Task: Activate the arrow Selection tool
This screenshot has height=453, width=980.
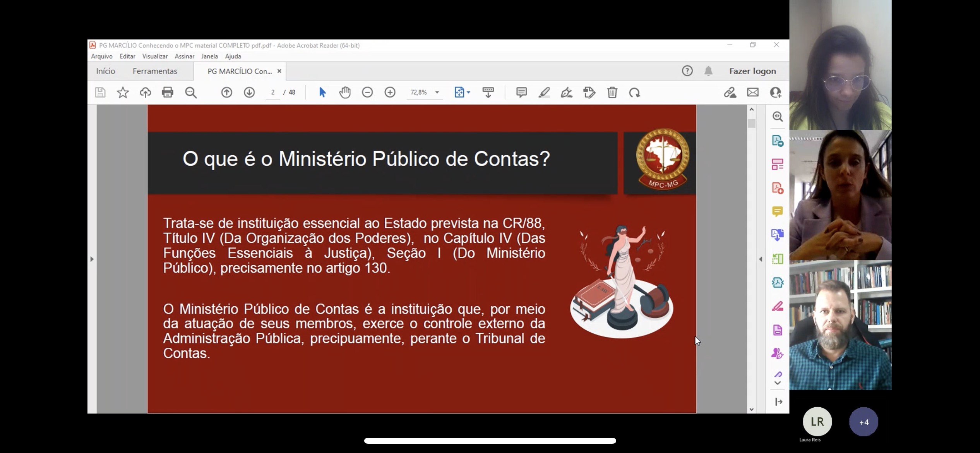Action: click(x=322, y=93)
